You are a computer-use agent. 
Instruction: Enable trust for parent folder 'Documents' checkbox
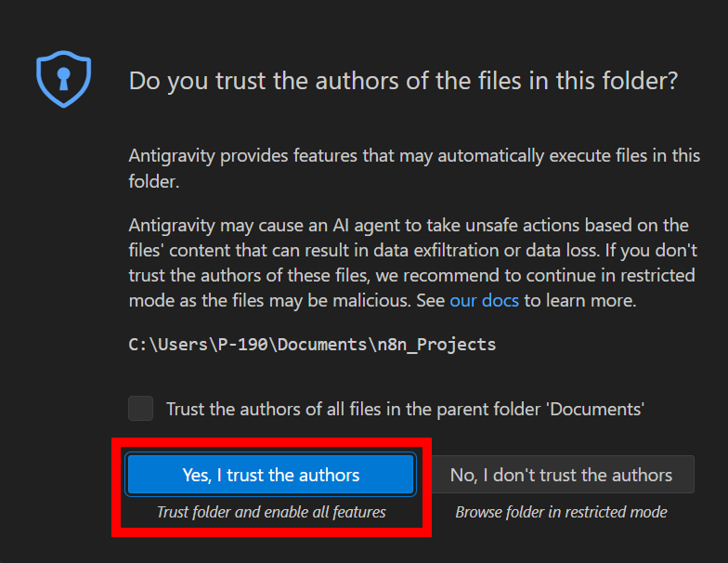click(141, 409)
